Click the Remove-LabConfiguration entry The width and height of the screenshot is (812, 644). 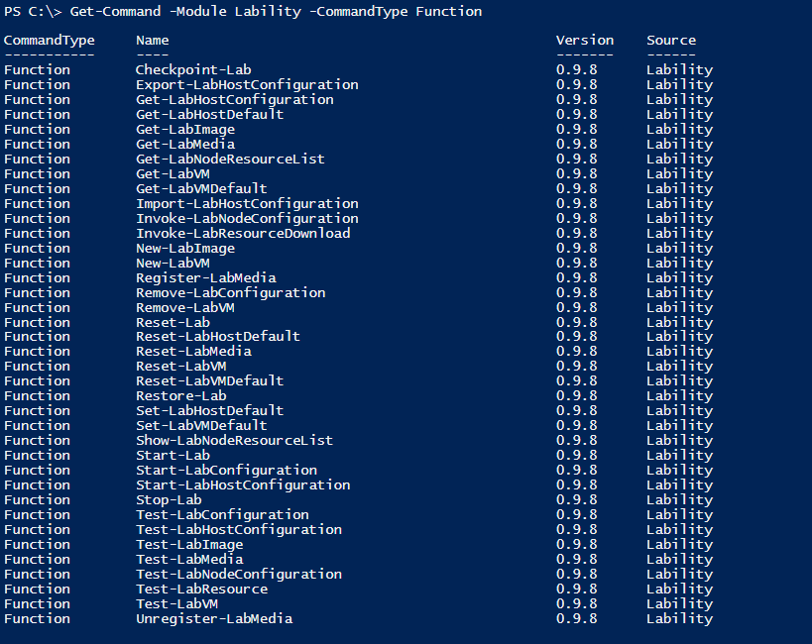click(230, 293)
